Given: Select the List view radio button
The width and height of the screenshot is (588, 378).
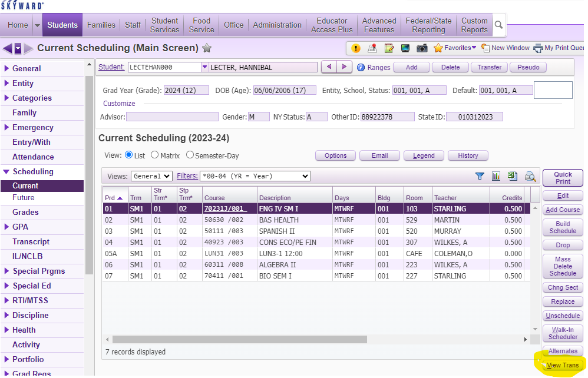Looking at the screenshot, I should [129, 155].
